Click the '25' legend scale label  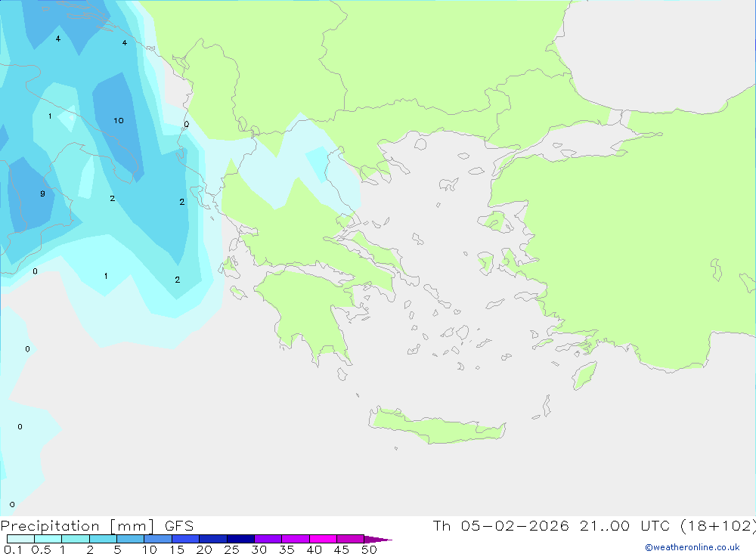(232, 549)
